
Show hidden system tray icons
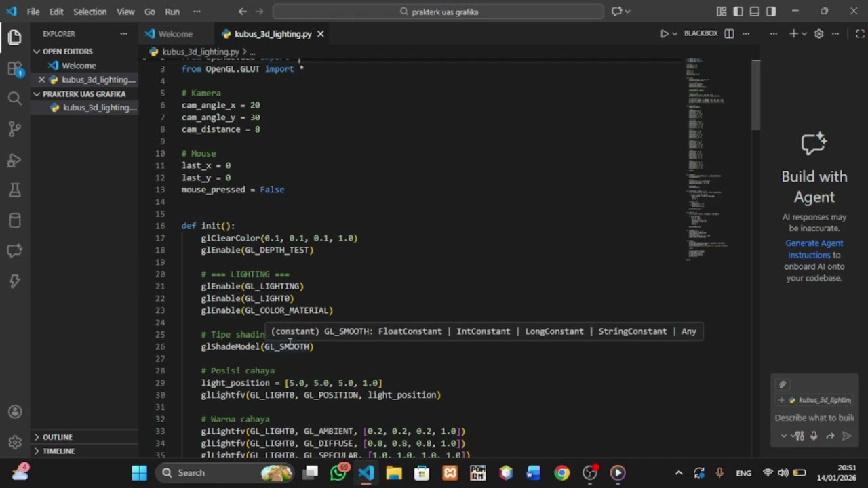pyautogui.click(x=679, y=473)
